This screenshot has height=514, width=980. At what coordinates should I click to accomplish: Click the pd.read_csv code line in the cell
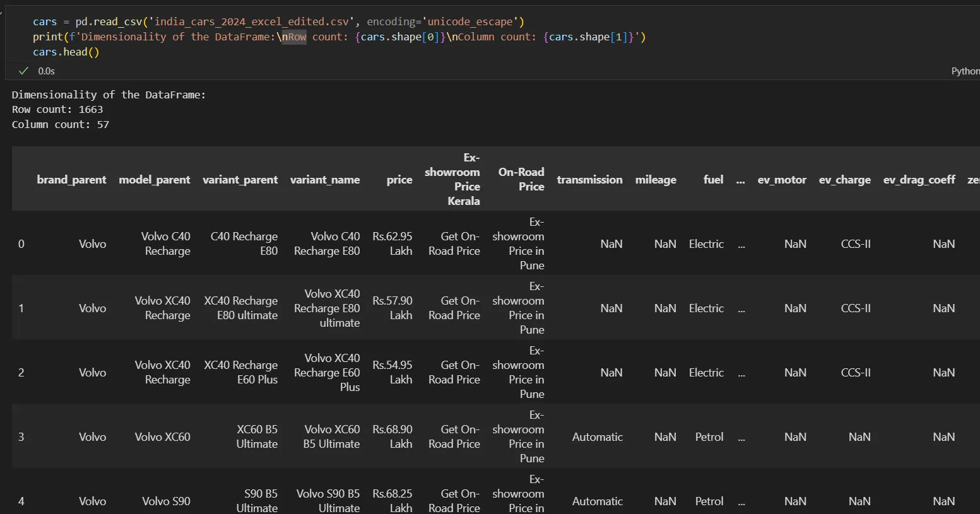[278, 21]
